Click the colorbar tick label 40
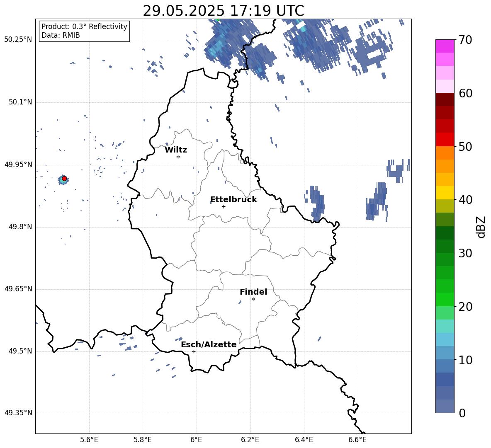 tap(465, 200)
